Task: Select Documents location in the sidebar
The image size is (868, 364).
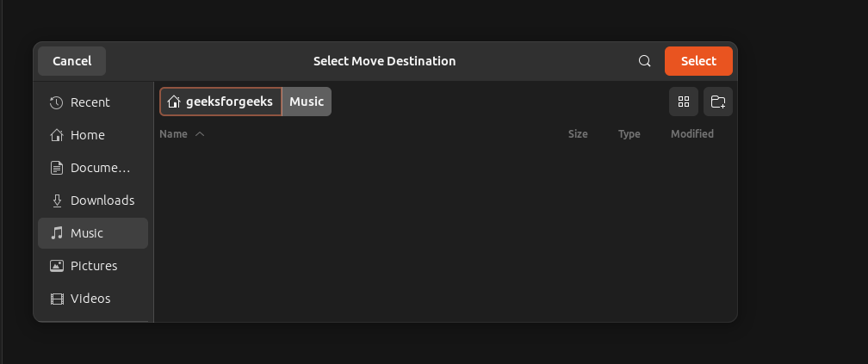Action: click(100, 168)
